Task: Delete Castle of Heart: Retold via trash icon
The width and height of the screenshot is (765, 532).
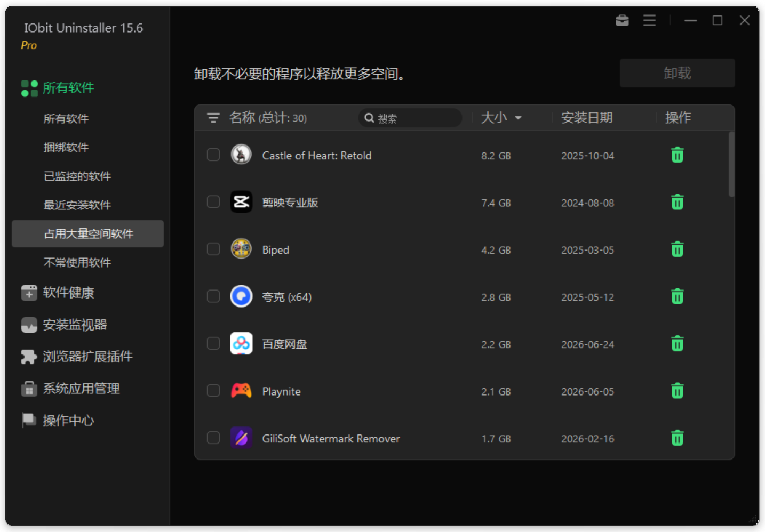Action: point(678,155)
